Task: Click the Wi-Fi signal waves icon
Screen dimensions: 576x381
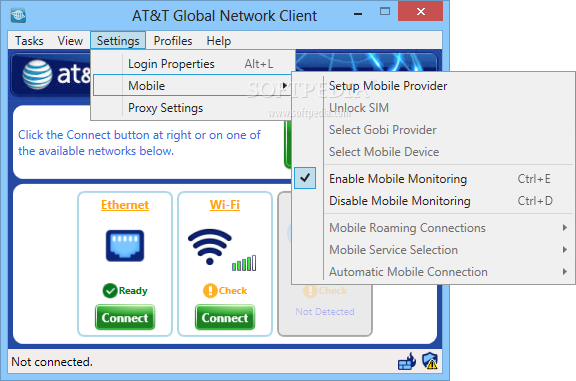Action: [210, 247]
